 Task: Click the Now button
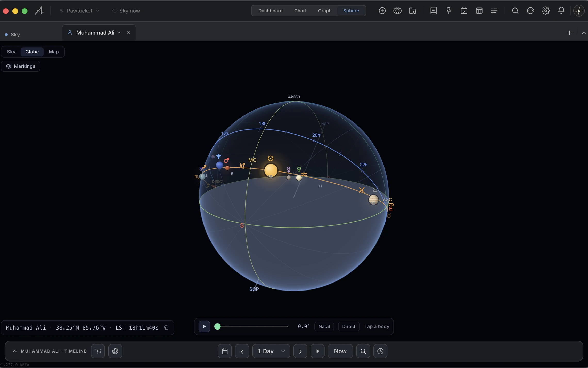pyautogui.click(x=340, y=351)
